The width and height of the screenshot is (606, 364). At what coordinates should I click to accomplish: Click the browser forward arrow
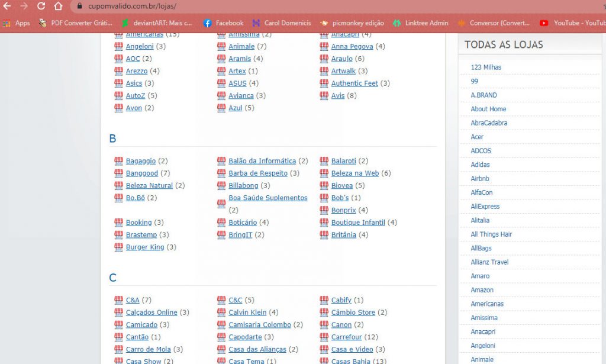pos(24,6)
